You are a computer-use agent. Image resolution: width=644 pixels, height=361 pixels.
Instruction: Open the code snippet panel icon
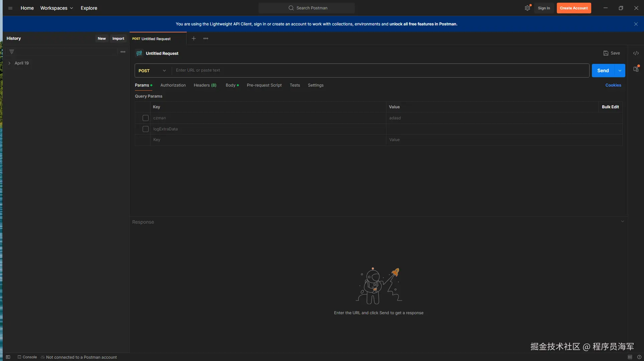tap(636, 53)
